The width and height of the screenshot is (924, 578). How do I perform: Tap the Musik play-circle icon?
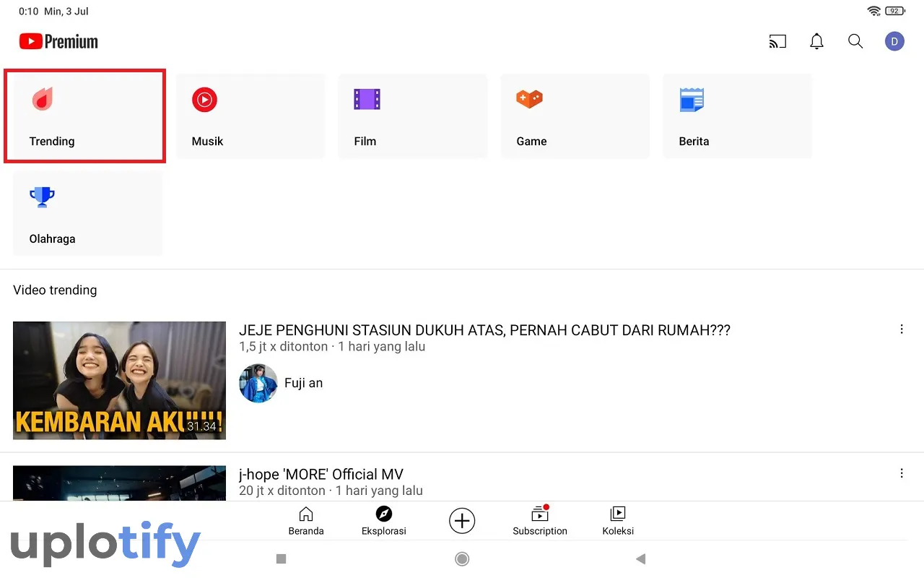click(204, 99)
